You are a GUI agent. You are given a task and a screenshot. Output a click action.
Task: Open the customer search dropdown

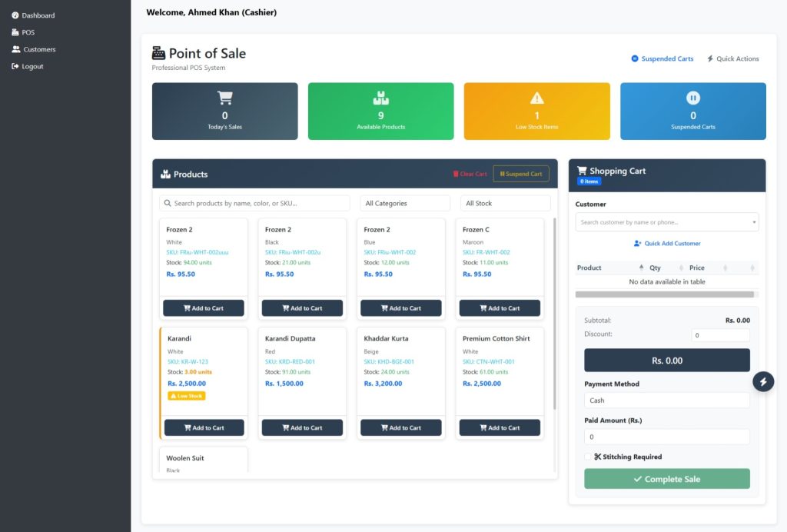point(666,222)
